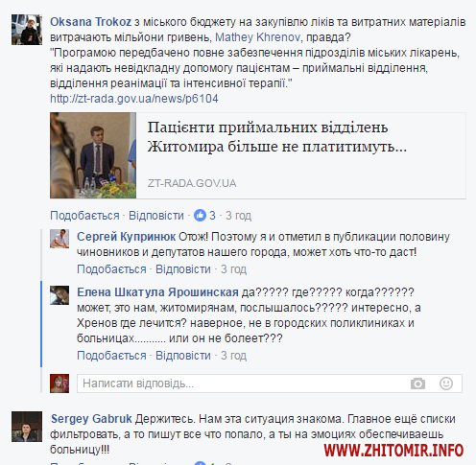Click Відповісти under Oksana's comment
The height and width of the screenshot is (465, 476).
pyautogui.click(x=156, y=216)
